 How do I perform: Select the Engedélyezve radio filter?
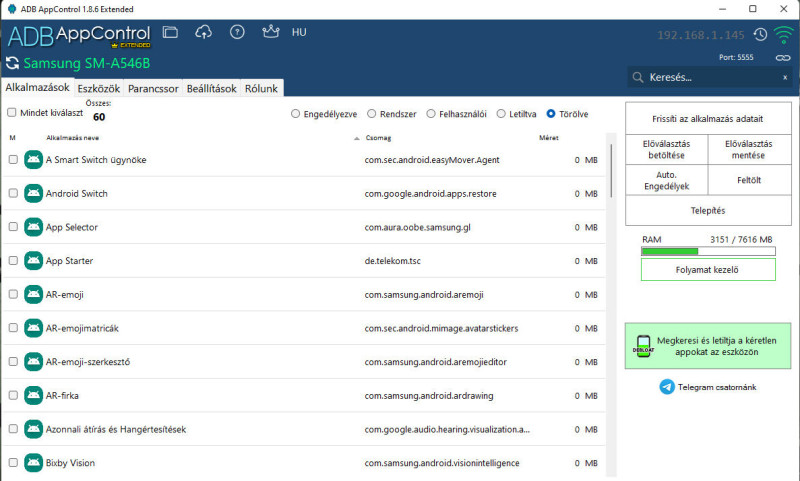pyautogui.click(x=295, y=114)
